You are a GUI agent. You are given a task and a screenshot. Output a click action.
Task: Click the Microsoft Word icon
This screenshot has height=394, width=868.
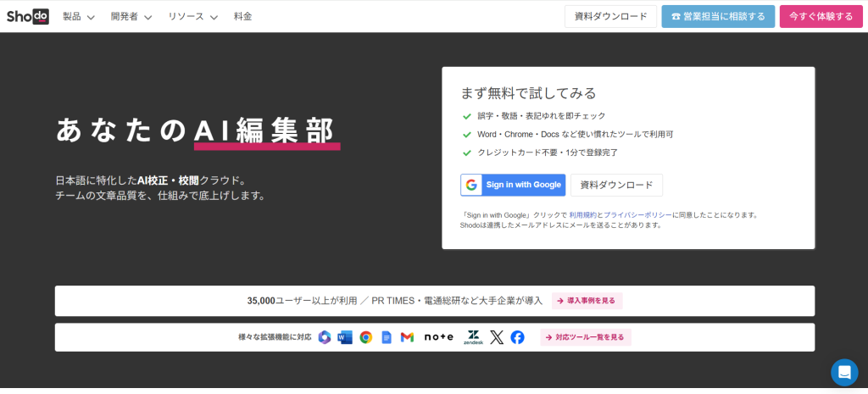[345, 337]
